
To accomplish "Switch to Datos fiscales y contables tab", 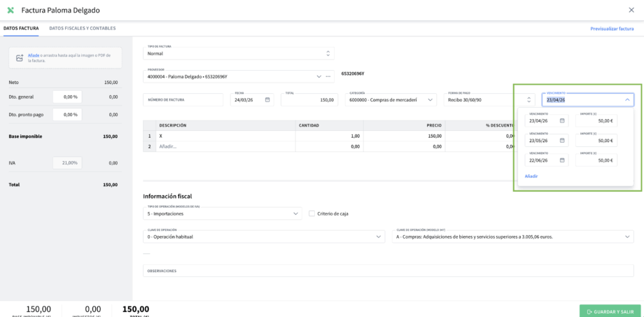I will coord(82,29).
